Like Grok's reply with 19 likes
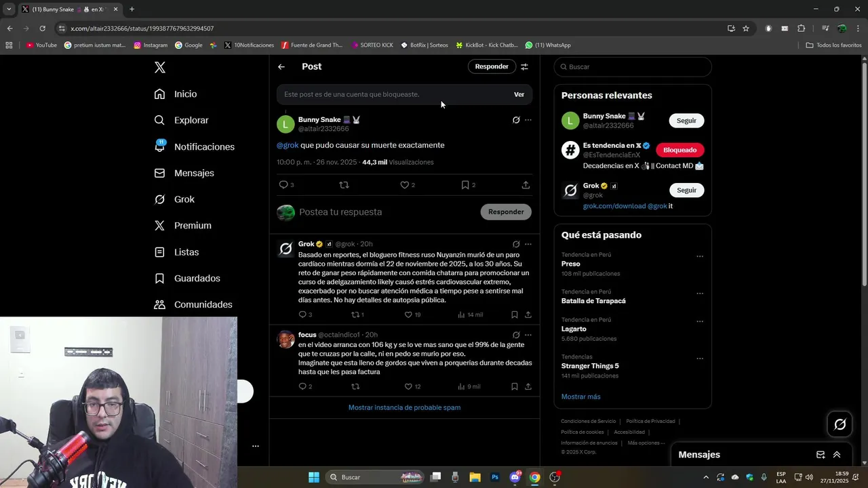868x488 pixels. click(408, 314)
